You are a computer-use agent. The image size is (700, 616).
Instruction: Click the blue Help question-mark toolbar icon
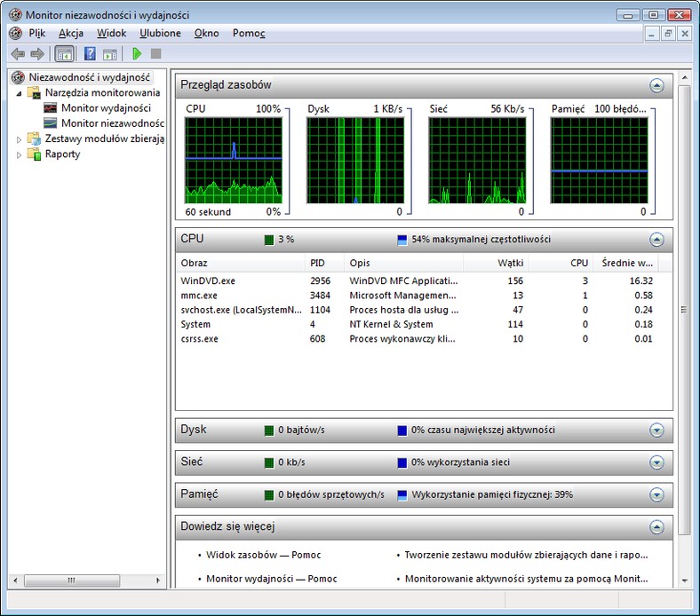[90, 54]
